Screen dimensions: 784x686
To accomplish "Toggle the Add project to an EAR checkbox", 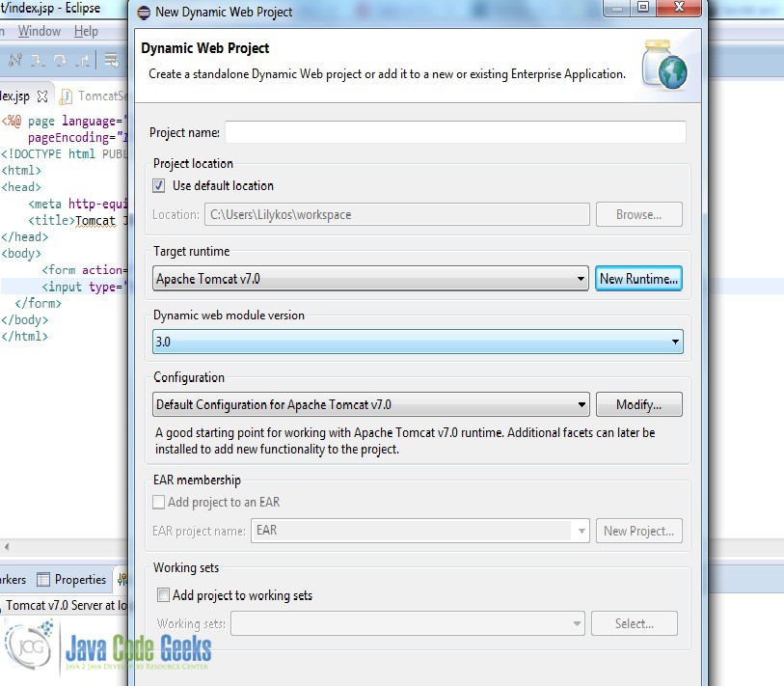I will coord(158,502).
